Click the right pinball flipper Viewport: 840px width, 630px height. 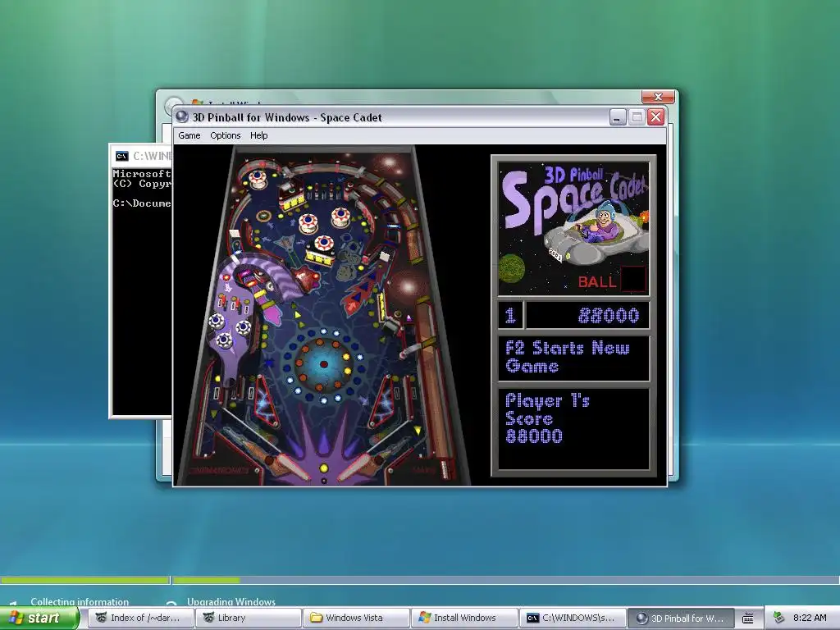coord(360,465)
